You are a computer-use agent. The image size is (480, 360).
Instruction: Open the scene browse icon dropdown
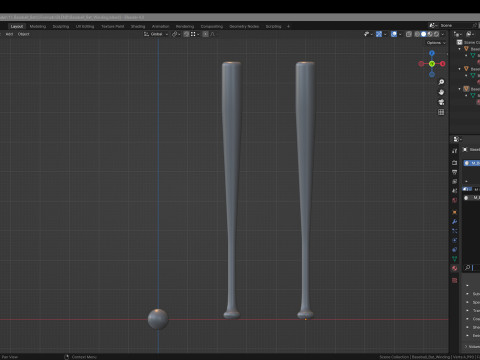pos(433,25)
